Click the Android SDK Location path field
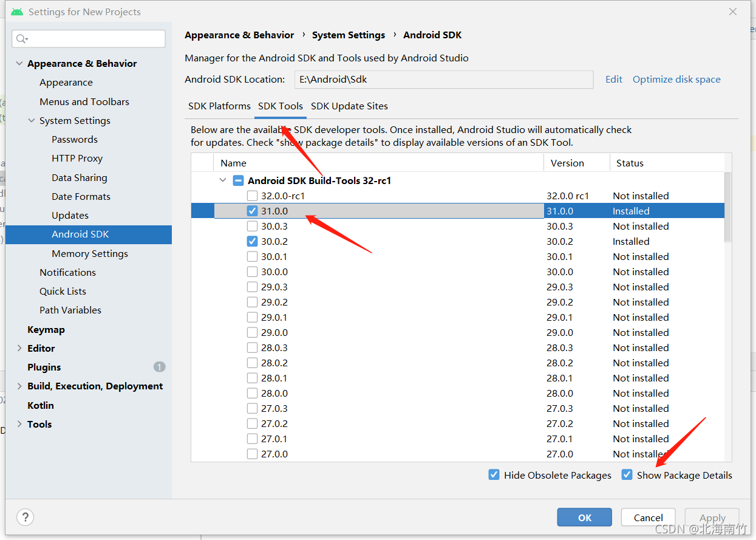Screen dimensions: 756x540 (x=444, y=79)
